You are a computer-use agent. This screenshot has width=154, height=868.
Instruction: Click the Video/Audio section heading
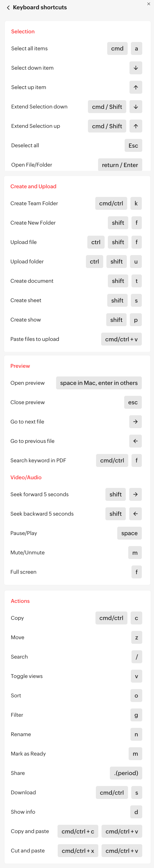(26, 477)
